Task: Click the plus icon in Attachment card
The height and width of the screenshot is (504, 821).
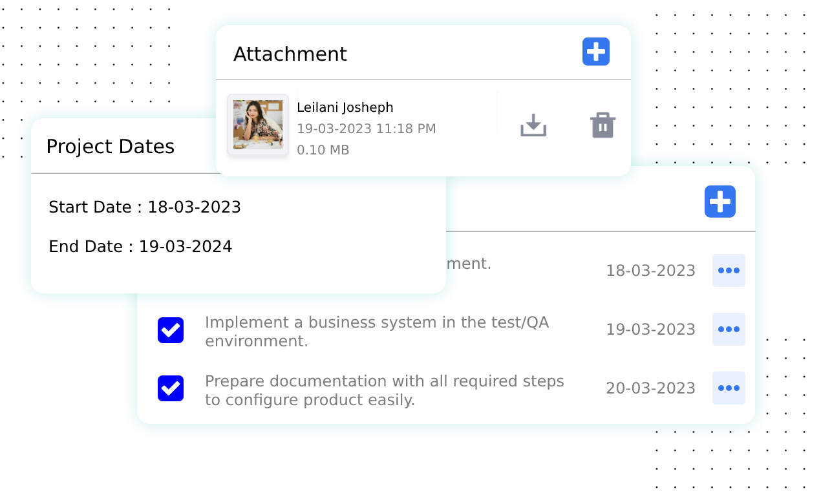Action: coord(595,52)
